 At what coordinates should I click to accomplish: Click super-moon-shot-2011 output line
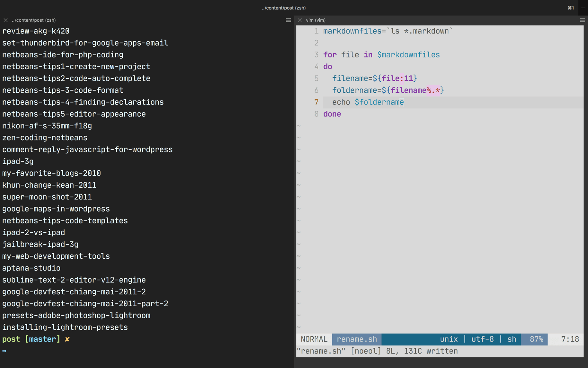[47, 197]
